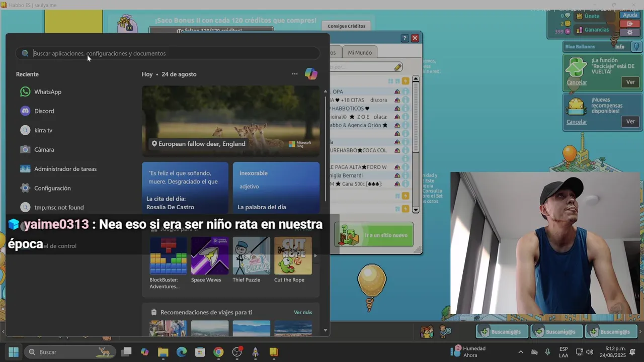Switch to Mi Mundo tab

[x=360, y=52]
